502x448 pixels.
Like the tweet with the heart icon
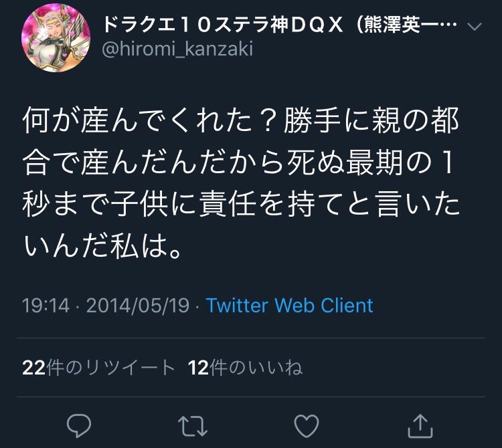pos(307,426)
